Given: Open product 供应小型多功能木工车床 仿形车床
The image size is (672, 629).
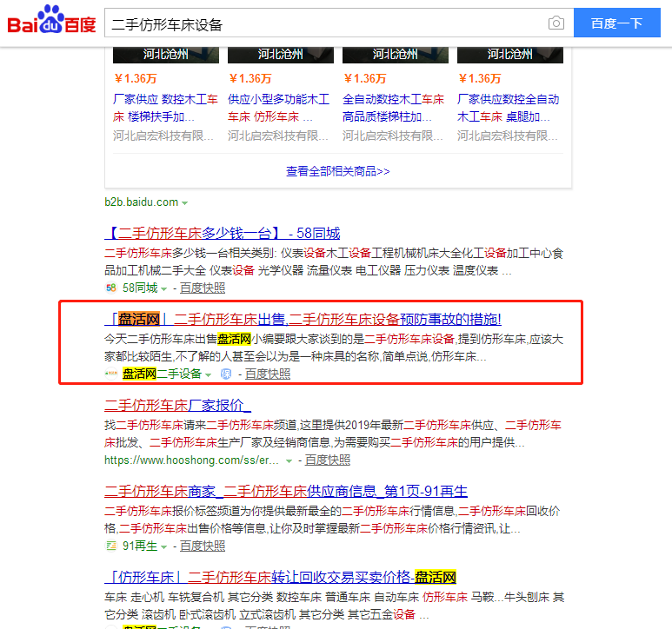Looking at the screenshot, I should [278, 108].
